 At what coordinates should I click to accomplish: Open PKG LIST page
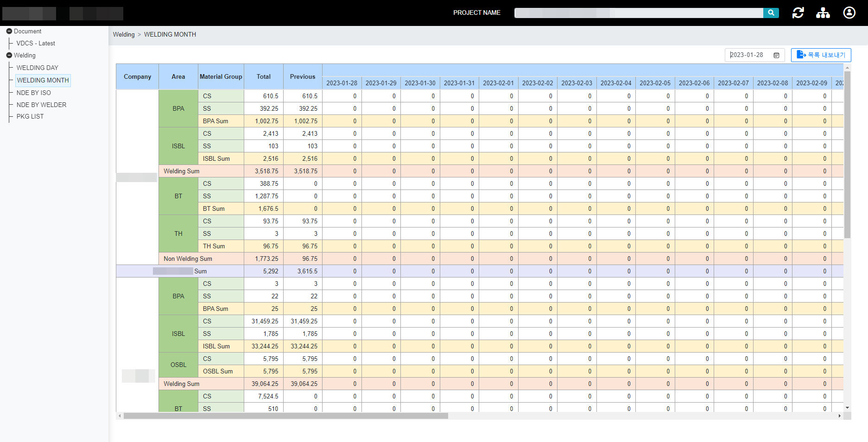click(30, 116)
